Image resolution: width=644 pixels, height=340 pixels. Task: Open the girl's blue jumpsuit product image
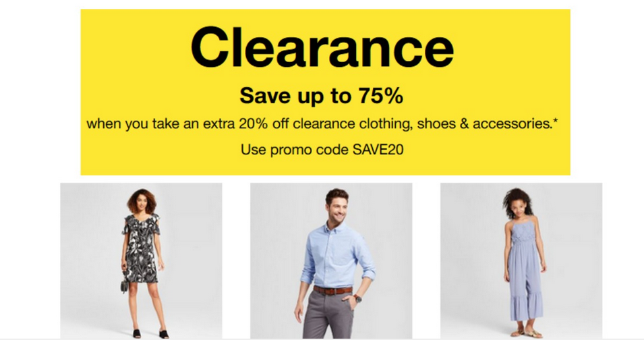coord(521,261)
